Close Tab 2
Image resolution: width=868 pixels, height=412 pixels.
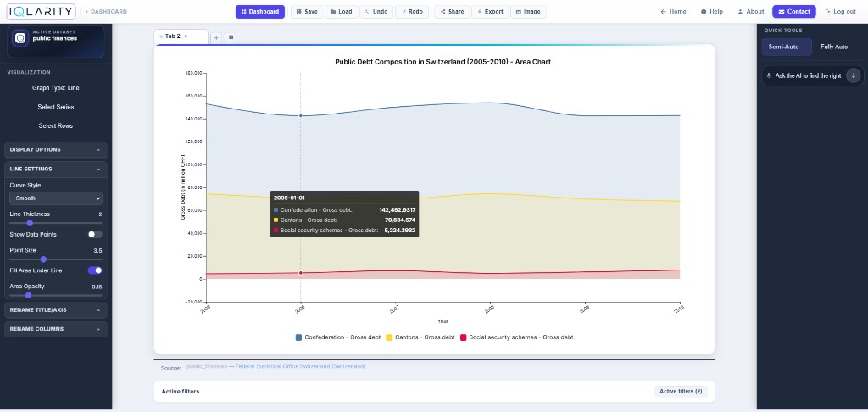pyautogui.click(x=186, y=36)
